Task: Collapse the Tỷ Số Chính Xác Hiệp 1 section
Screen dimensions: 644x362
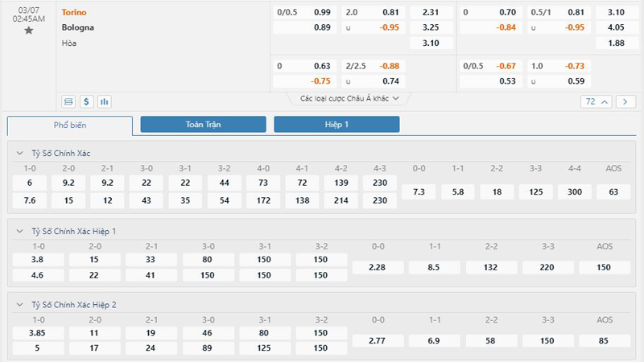Action: 19,231
